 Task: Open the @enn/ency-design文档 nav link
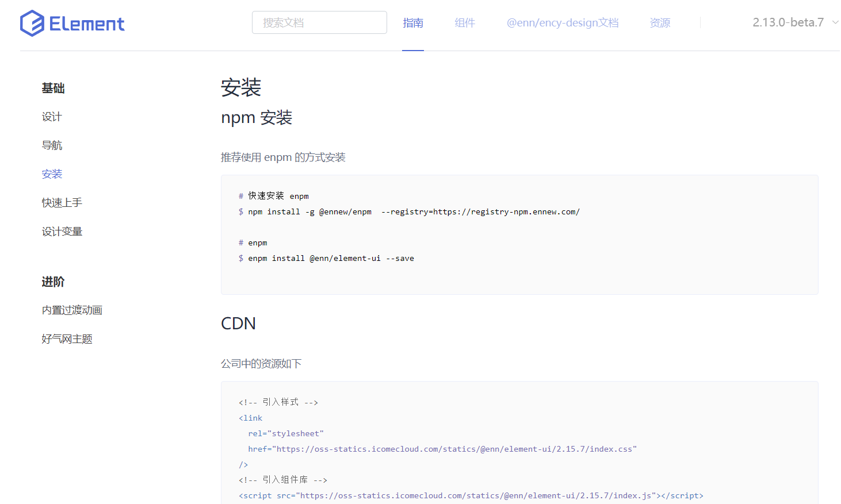[x=563, y=23]
